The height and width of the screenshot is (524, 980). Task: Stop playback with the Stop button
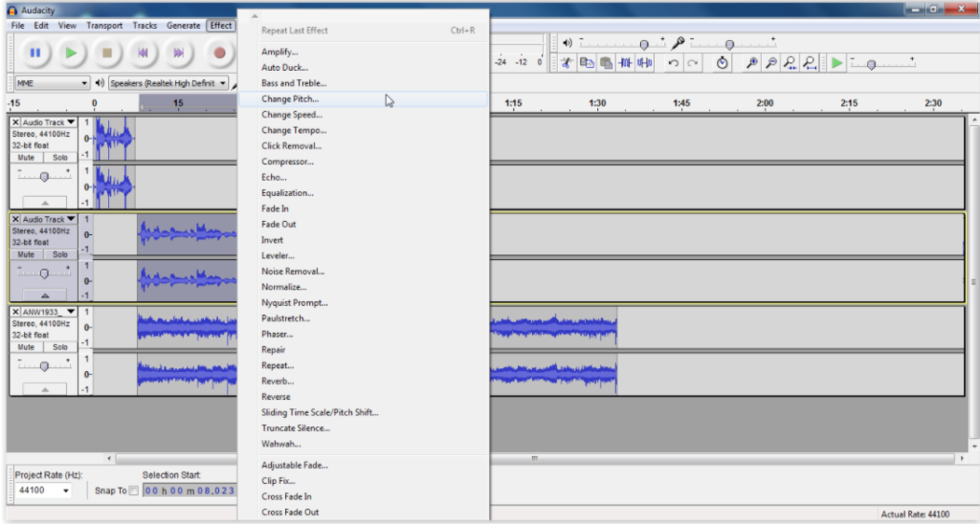click(x=107, y=54)
